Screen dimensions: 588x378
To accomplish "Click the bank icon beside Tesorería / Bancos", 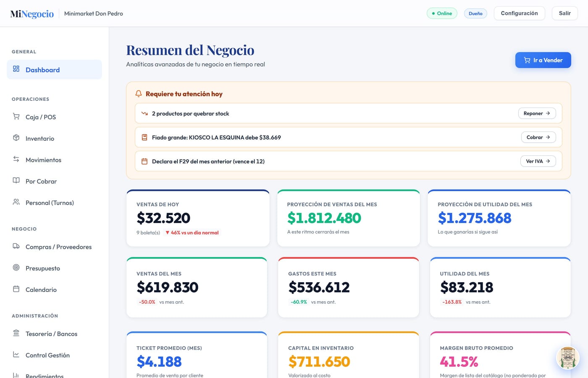I will 16,333.
